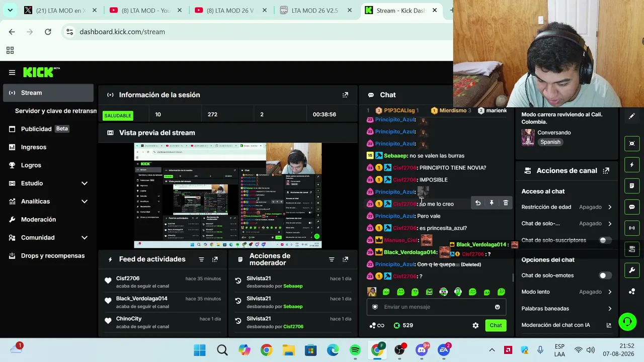
Task: Filter the Acciones de moderador list
Action: (332, 259)
